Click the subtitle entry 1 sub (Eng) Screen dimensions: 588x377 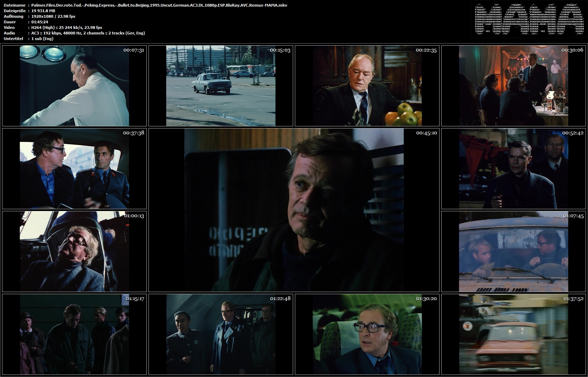tap(43, 39)
